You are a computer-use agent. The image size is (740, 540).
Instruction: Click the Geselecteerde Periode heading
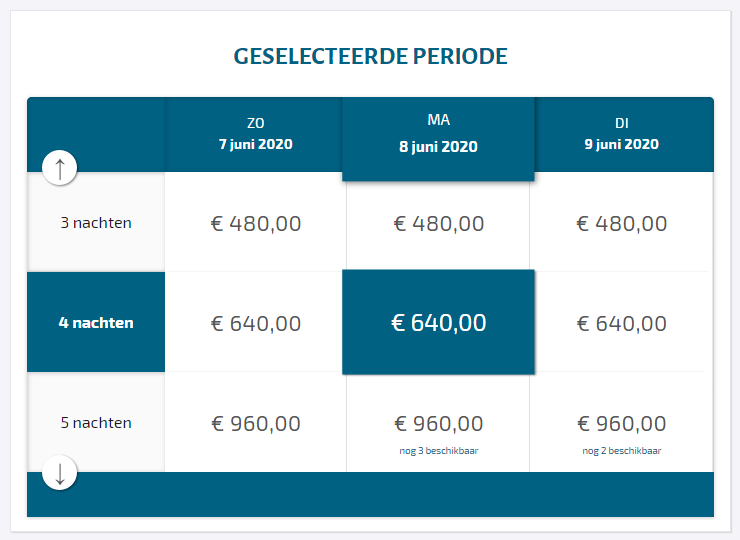pyautogui.click(x=370, y=56)
